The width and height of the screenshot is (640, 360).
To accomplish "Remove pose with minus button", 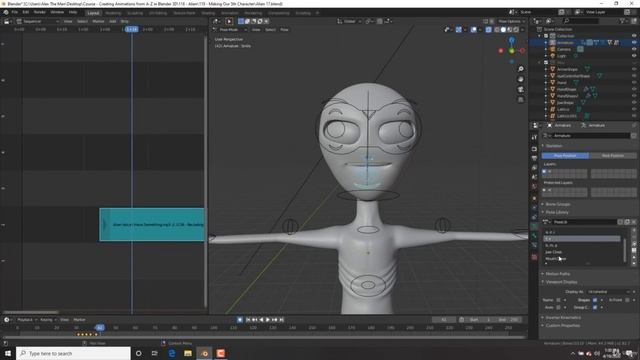I will 634,238.
